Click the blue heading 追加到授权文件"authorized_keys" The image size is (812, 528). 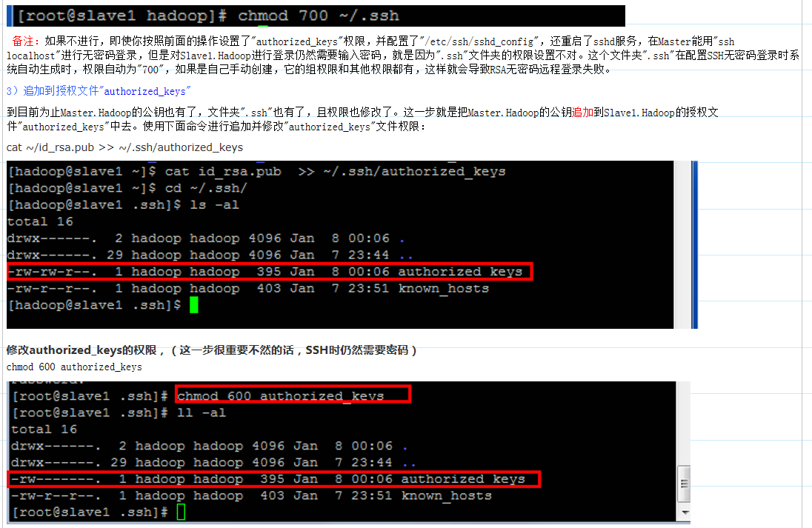(x=99, y=91)
